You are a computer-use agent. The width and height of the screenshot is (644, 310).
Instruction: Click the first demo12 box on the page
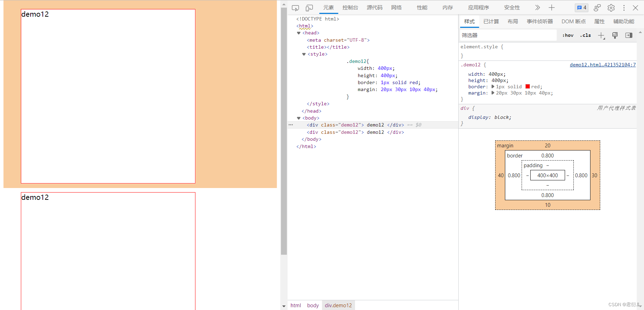tap(108, 96)
